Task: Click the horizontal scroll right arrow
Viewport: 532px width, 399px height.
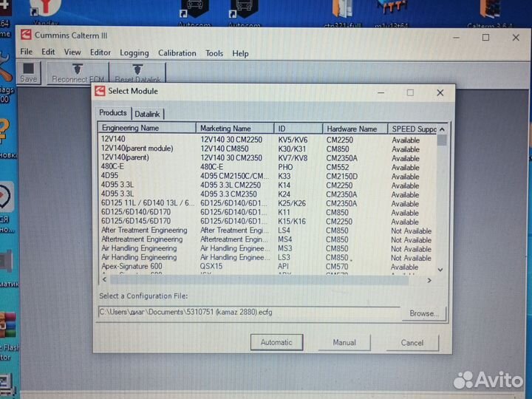Action: (x=429, y=280)
